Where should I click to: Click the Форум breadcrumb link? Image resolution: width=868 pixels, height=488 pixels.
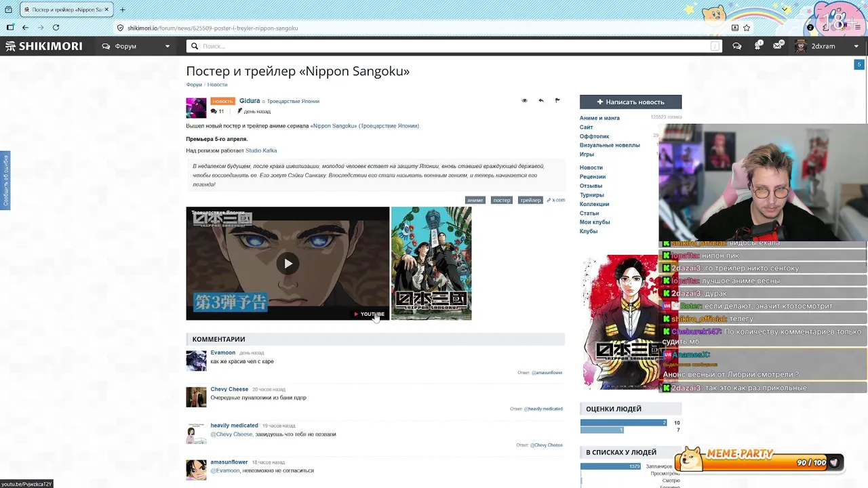pos(194,85)
